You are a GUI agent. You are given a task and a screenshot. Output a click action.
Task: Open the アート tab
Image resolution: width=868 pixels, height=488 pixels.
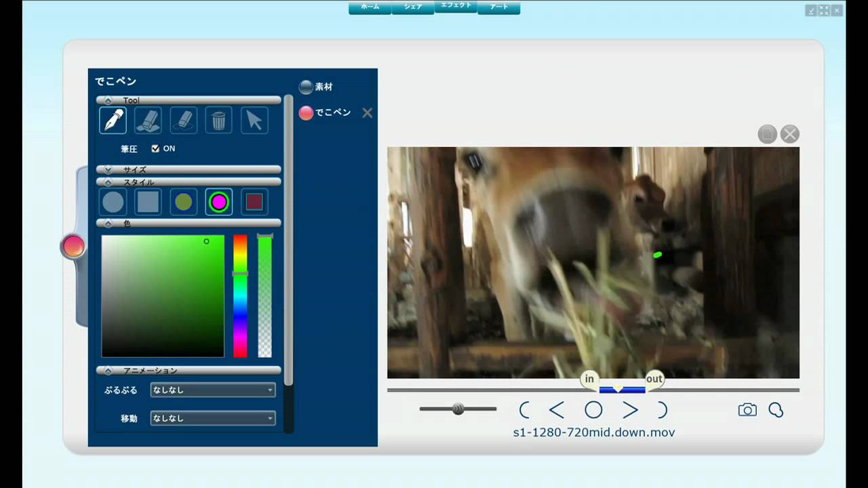pyautogui.click(x=498, y=7)
